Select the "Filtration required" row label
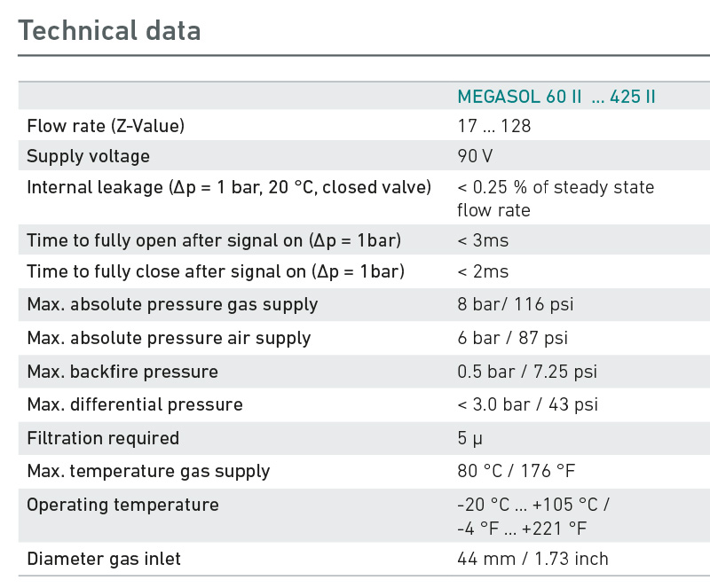The height and width of the screenshot is (588, 710). [x=103, y=438]
